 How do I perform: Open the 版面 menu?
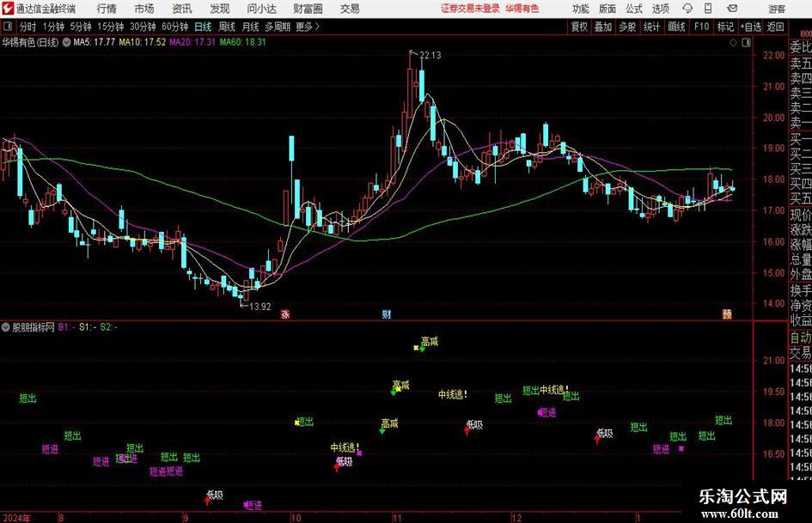[x=607, y=9]
